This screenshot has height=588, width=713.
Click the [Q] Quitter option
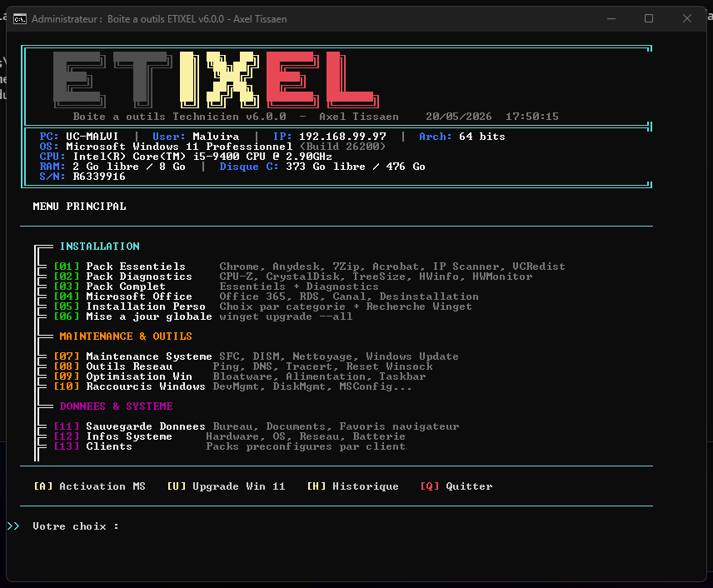(x=456, y=486)
